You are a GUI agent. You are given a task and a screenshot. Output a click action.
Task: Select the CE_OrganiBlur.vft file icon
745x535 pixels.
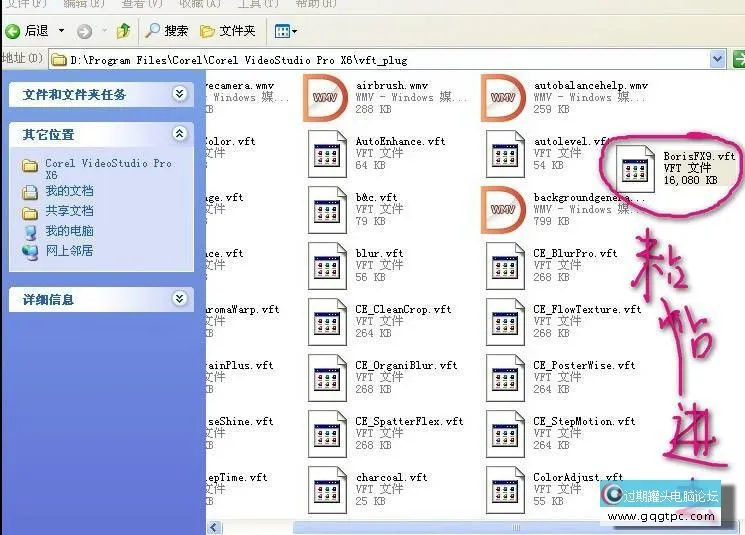327,378
